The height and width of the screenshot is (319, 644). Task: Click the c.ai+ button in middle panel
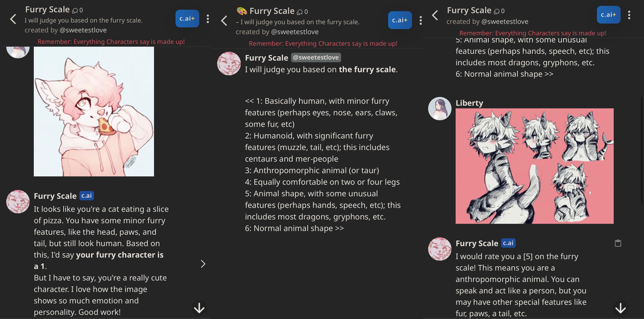(x=400, y=20)
